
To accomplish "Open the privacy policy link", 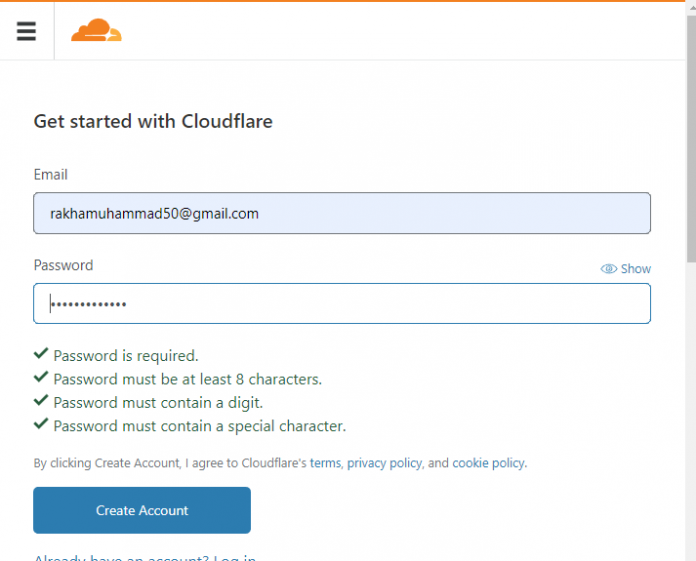I will (x=384, y=463).
